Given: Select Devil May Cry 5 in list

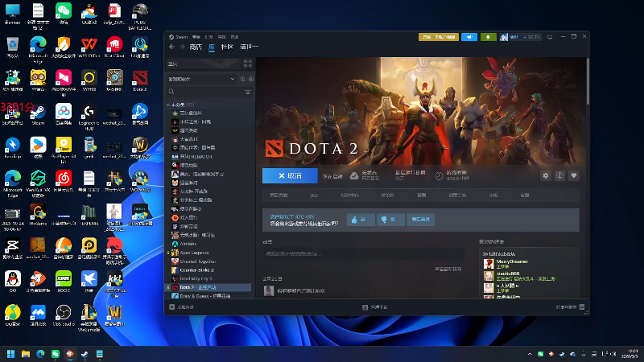Looking at the screenshot, I should (x=196, y=278).
